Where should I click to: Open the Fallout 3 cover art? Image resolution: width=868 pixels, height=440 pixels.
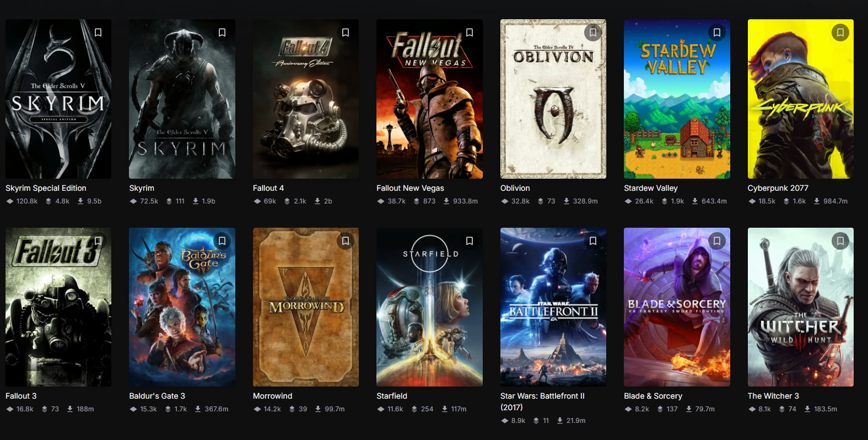(58, 307)
